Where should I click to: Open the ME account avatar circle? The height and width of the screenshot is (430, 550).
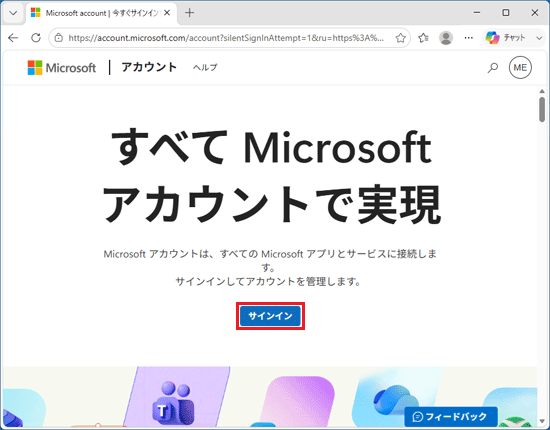click(x=520, y=67)
